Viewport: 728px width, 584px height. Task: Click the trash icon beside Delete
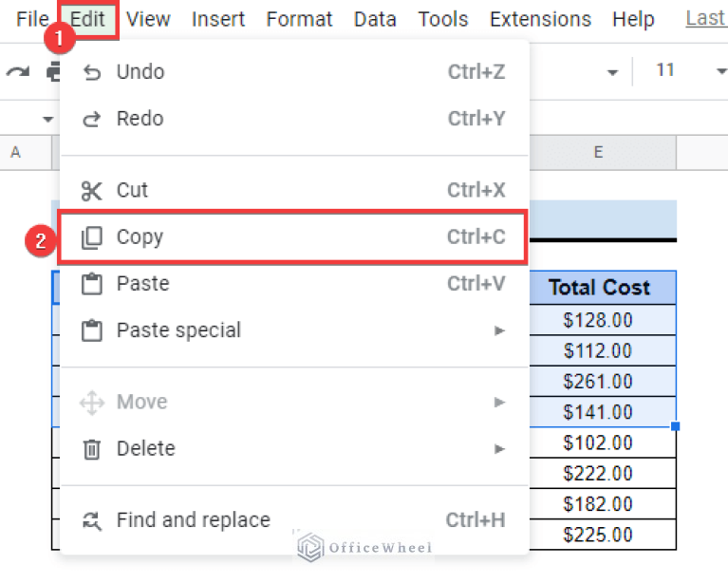(x=91, y=449)
